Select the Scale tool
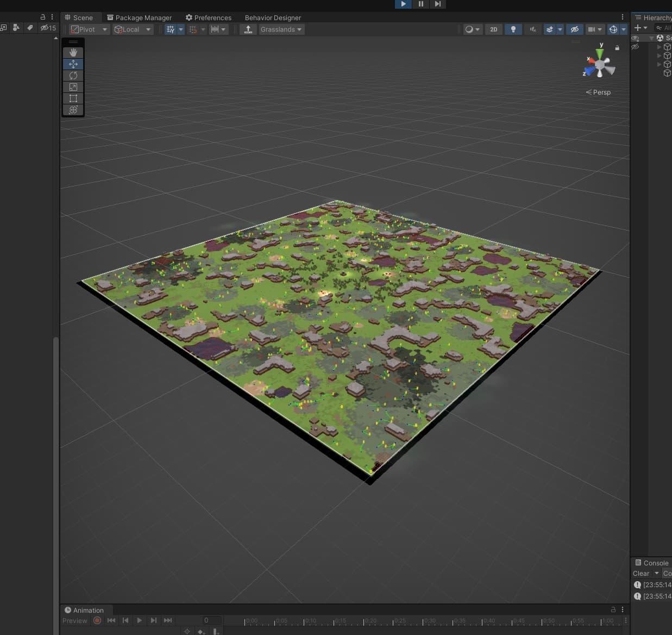Screen dimensions: 672x635 (73, 87)
